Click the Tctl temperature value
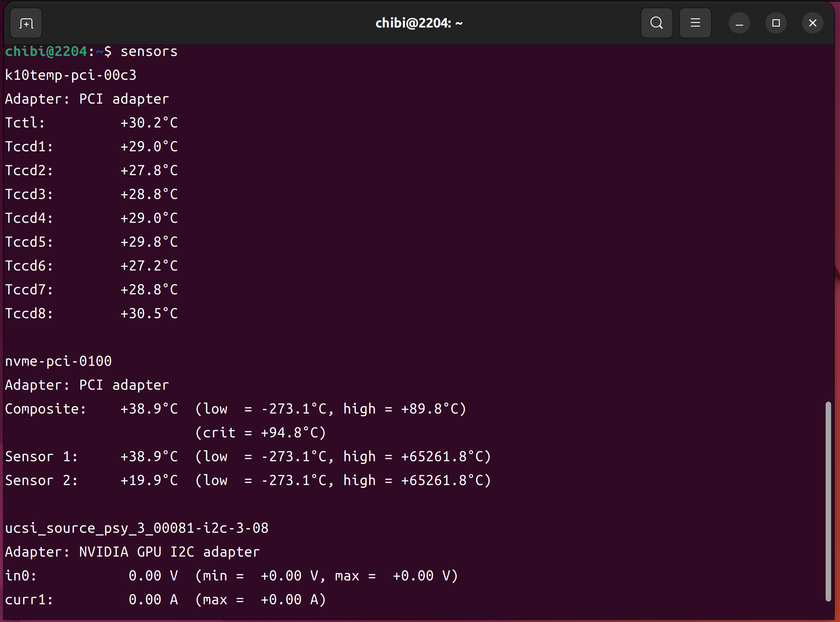 (149, 123)
